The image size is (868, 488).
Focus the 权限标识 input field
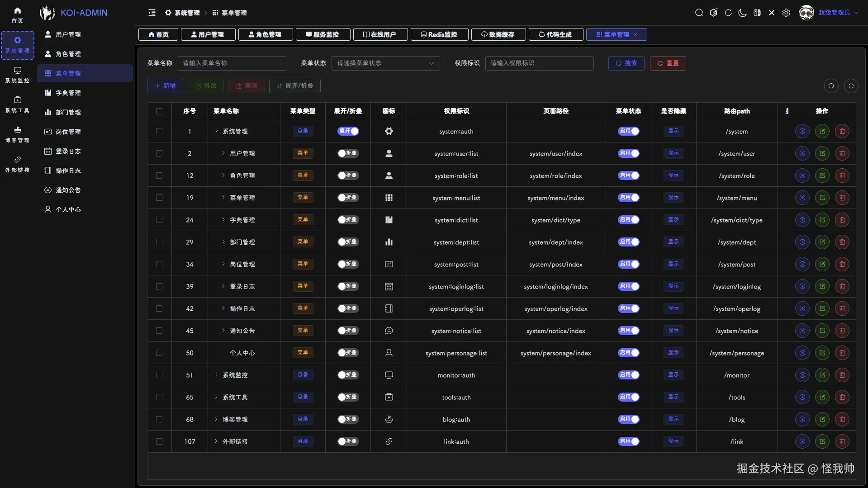539,63
